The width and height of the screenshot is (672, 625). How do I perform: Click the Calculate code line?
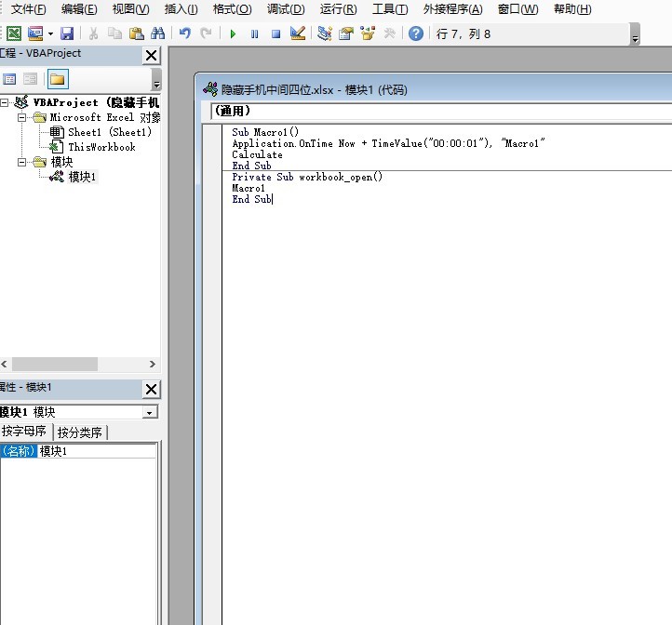click(257, 154)
